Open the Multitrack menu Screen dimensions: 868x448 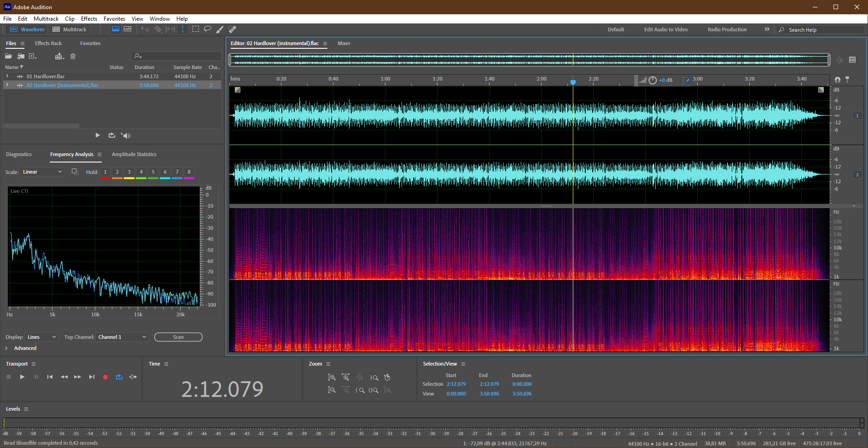click(x=46, y=19)
